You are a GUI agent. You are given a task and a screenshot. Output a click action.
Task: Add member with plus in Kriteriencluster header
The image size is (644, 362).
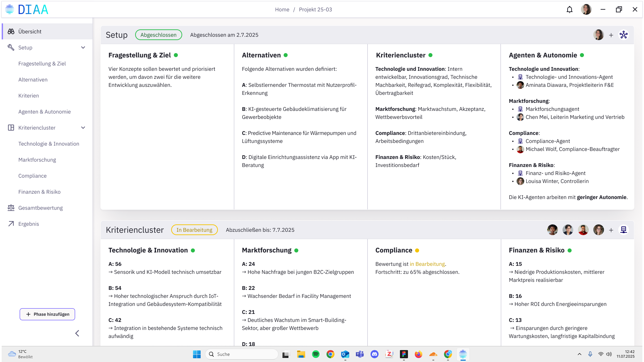(x=611, y=230)
